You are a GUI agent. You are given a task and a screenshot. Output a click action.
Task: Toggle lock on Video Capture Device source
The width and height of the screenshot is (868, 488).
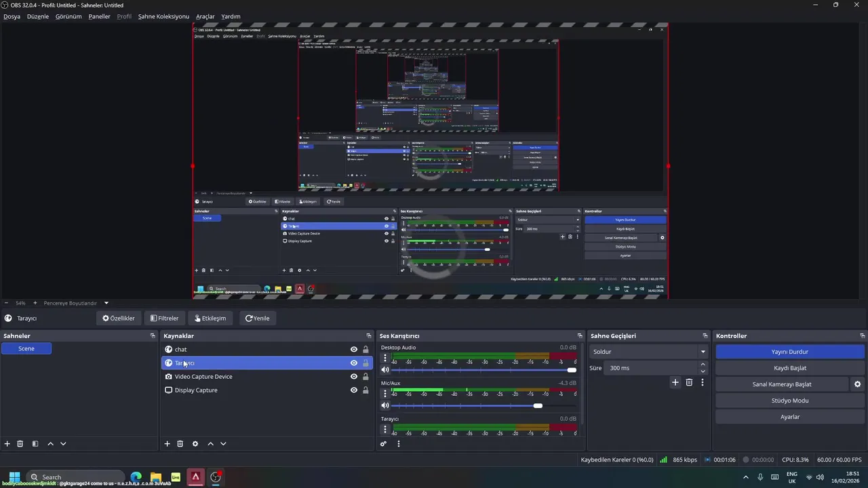click(366, 377)
